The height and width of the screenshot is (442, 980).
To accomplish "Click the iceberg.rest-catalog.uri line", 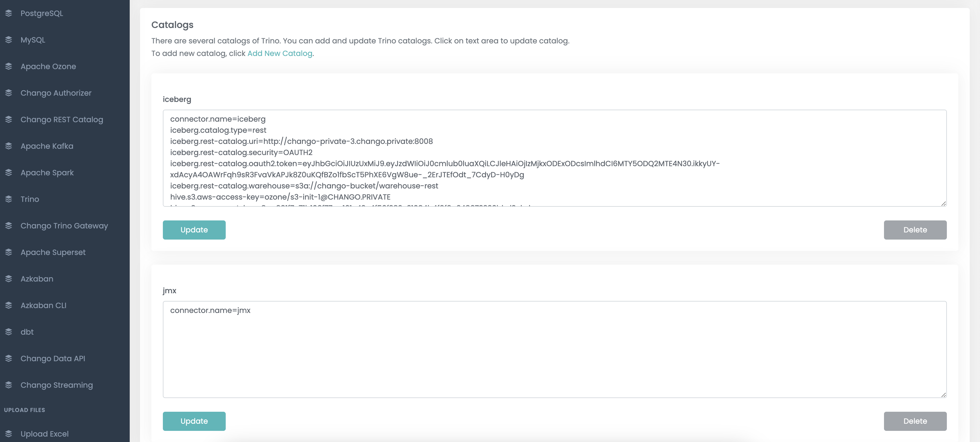I will [301, 141].
